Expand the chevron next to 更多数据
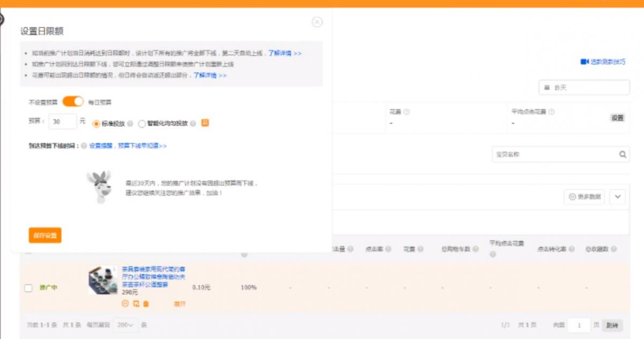This screenshot has height=339, width=644. 617,197
